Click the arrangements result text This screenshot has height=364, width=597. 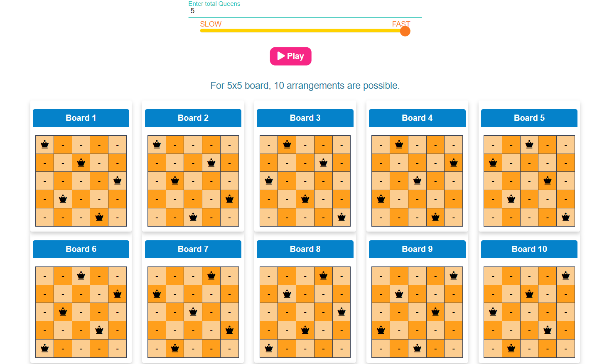(x=305, y=86)
